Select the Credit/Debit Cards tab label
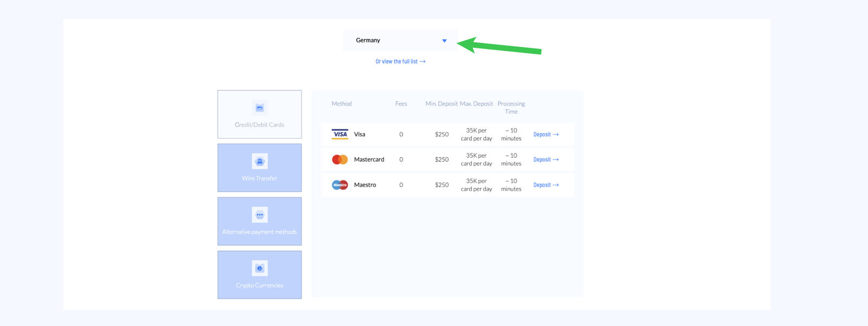 click(x=259, y=125)
